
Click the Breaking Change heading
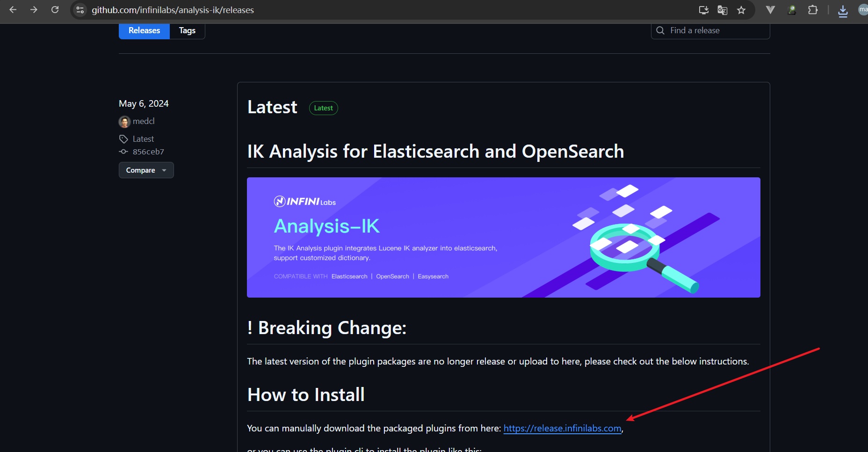point(327,328)
